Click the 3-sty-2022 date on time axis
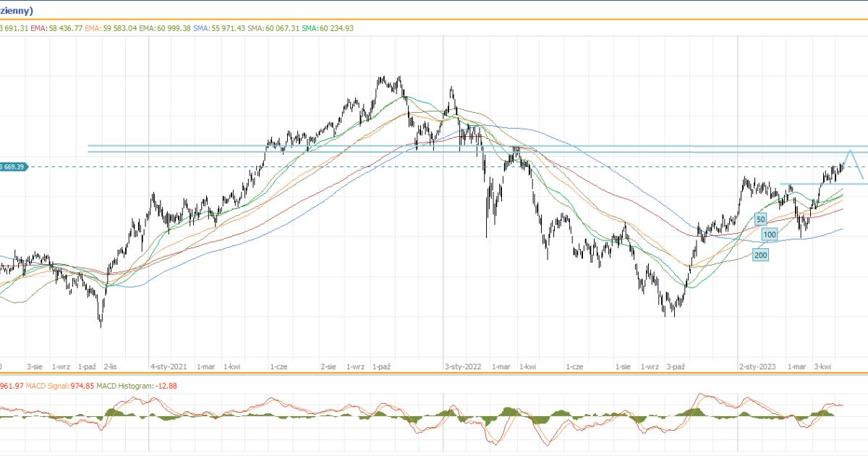The width and height of the screenshot is (868, 456). (463, 367)
